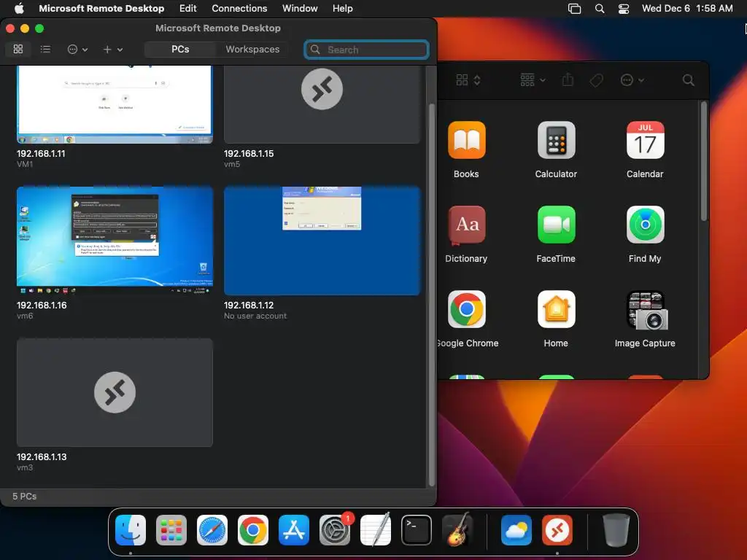Open the Help menu

(x=343, y=8)
